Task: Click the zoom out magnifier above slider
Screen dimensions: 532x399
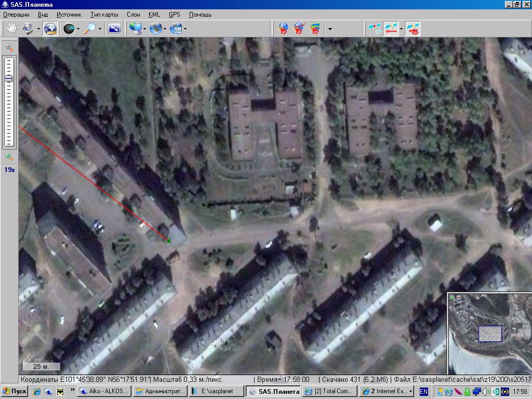Action: (x=9, y=47)
